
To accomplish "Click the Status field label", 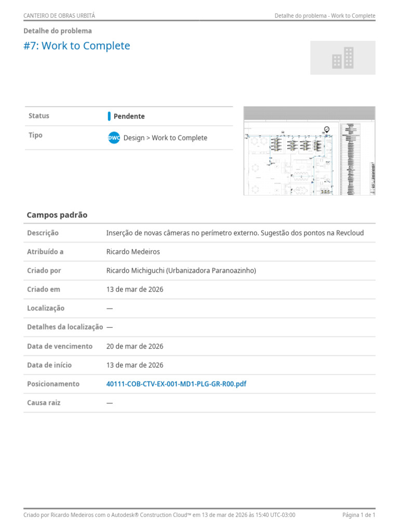I will click(38, 116).
